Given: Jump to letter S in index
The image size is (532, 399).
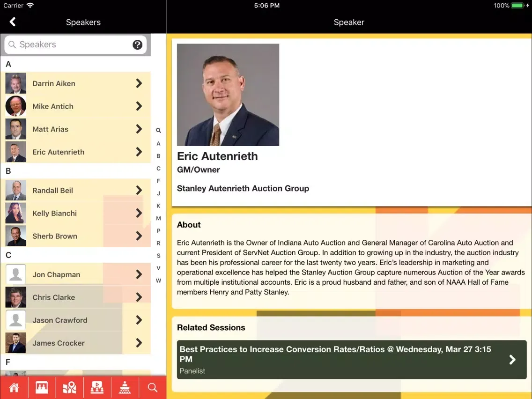Looking at the screenshot, I should coord(158,256).
